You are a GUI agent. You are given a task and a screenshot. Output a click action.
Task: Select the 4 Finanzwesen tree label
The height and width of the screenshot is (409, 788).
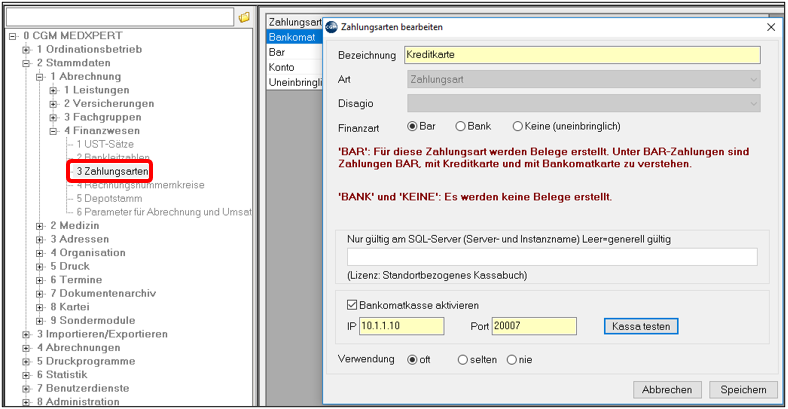[x=102, y=131]
